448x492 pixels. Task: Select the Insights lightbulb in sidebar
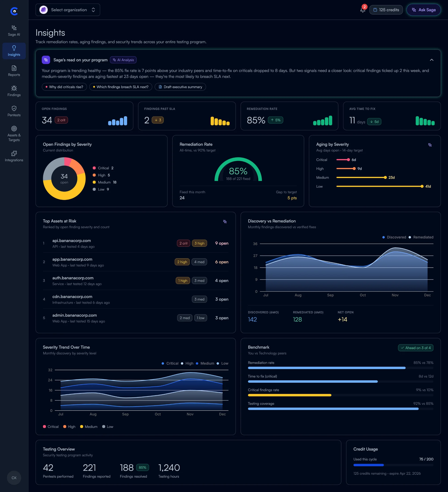14,51
